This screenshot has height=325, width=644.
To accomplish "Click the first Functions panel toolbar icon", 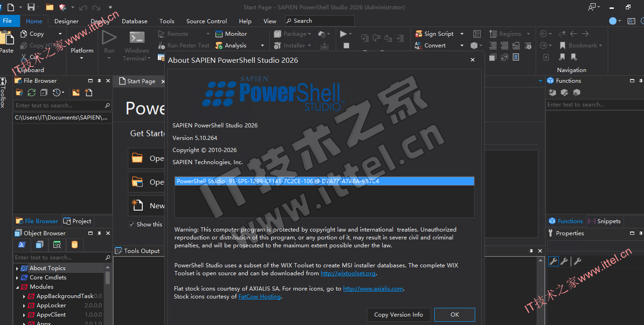I will 552,93.
